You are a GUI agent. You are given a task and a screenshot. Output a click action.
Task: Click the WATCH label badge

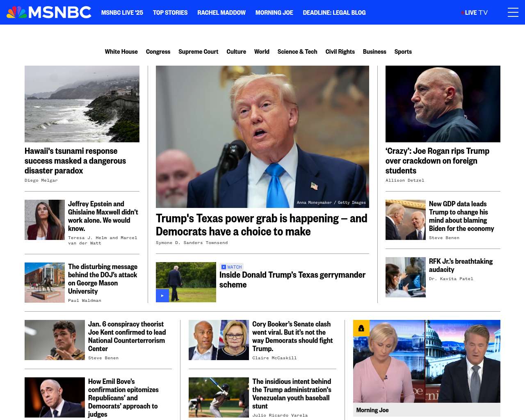(232, 267)
